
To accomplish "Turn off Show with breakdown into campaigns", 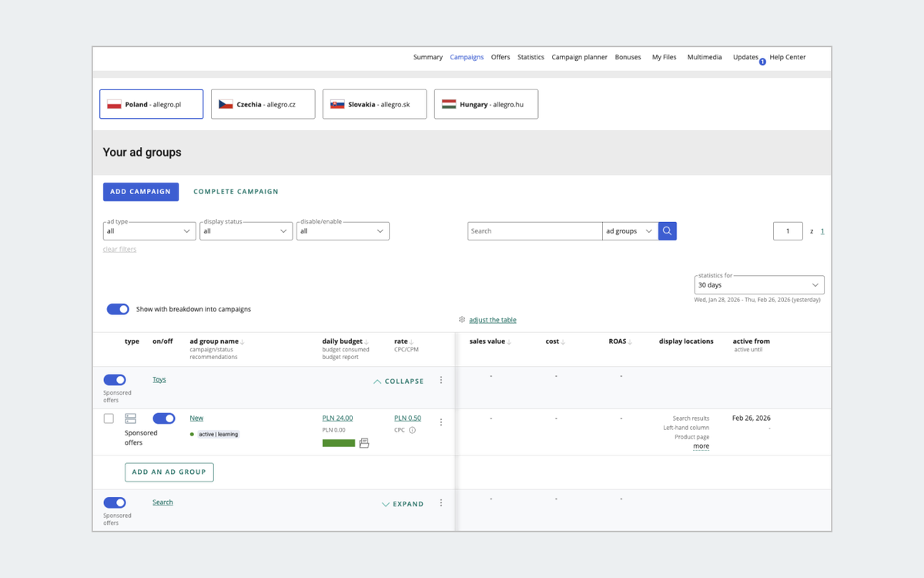I will pos(118,308).
